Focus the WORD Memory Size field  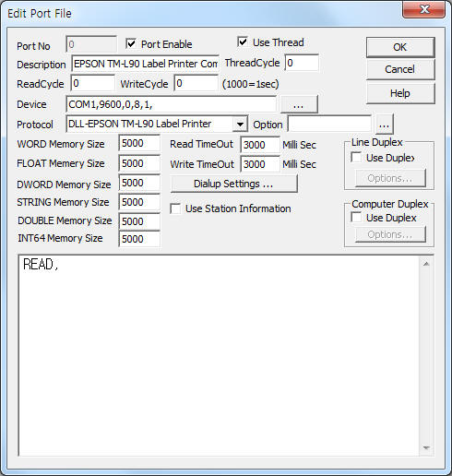point(139,143)
